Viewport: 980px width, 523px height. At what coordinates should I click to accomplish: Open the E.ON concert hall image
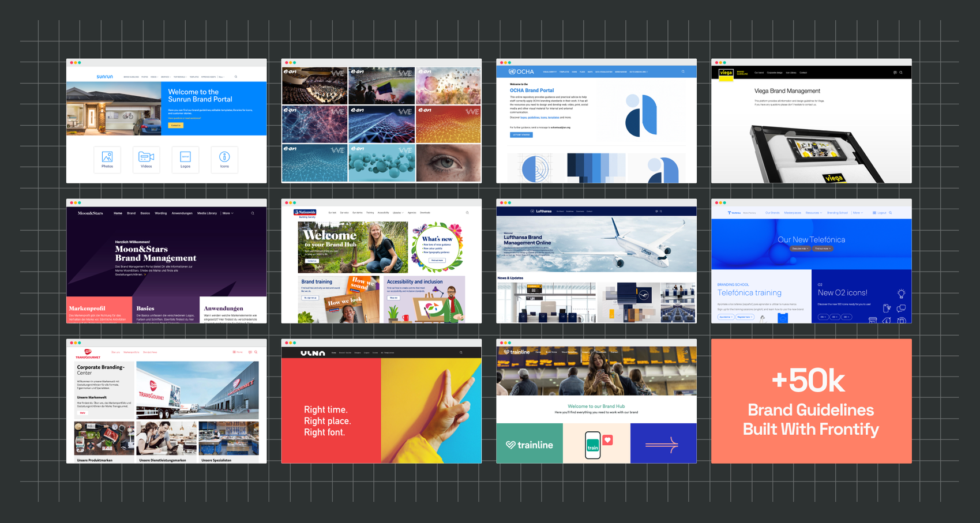tap(315, 86)
